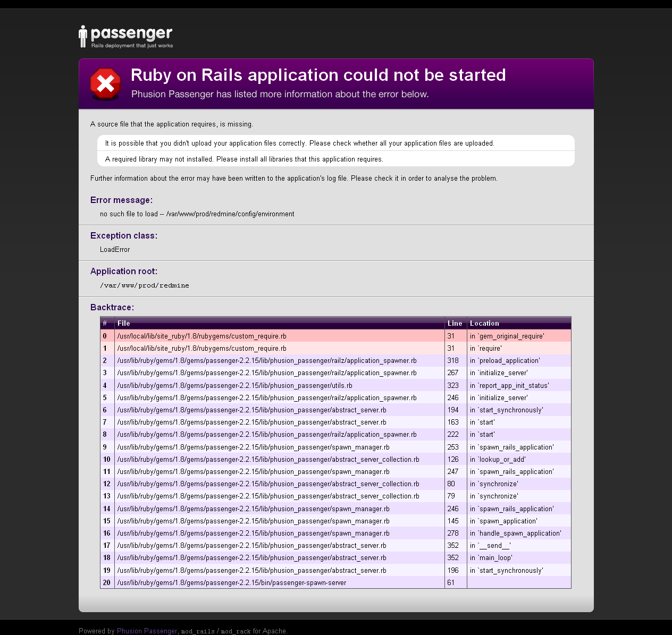Click line number 196 in backtrace
672x635 pixels.
(452, 570)
